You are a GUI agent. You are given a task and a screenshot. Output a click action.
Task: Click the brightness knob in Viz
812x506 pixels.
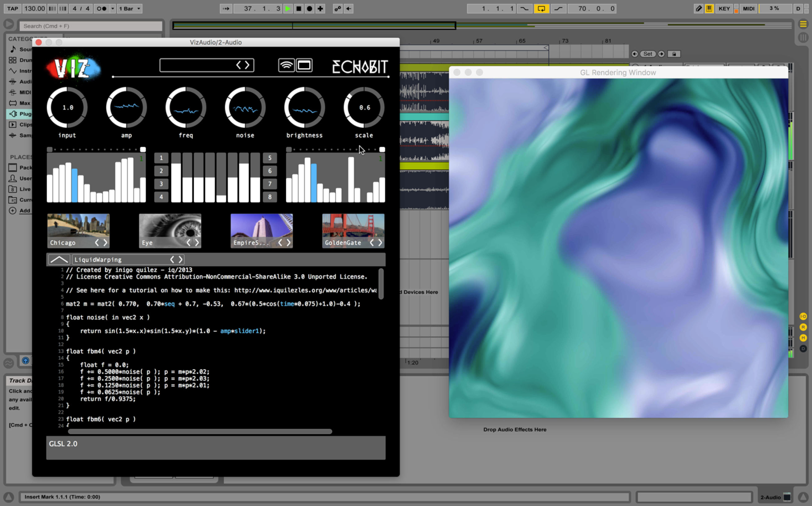pyautogui.click(x=304, y=107)
